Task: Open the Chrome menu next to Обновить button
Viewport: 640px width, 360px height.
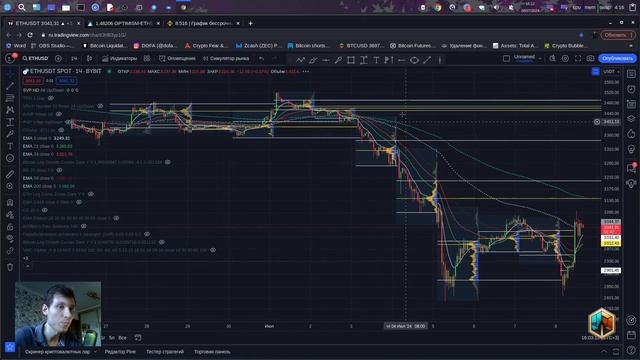Action: pos(631,35)
